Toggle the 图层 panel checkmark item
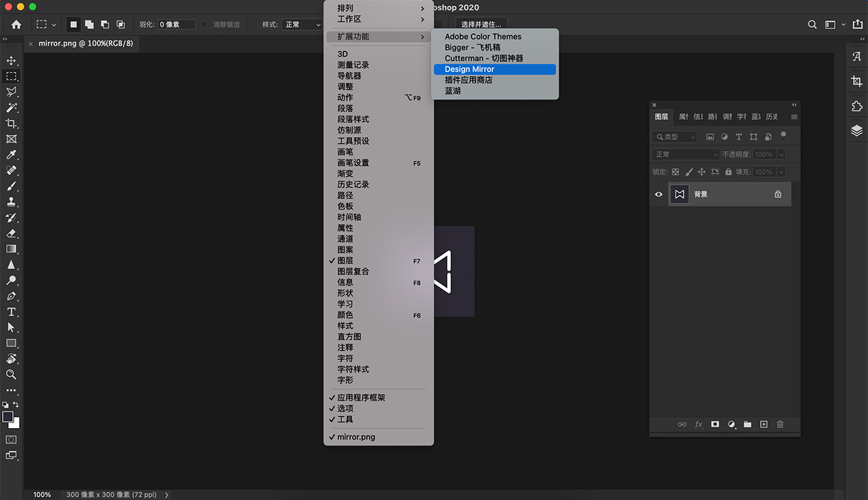 click(345, 261)
